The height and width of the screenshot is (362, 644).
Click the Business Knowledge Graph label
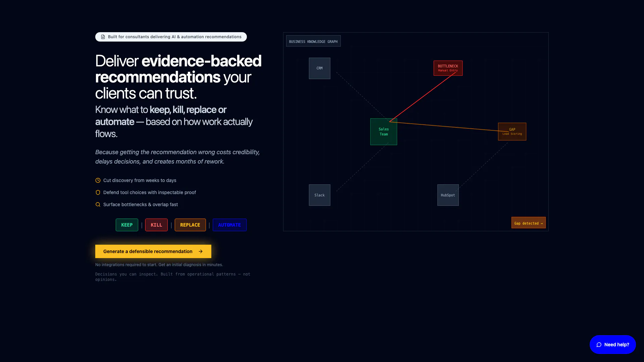[313, 42]
